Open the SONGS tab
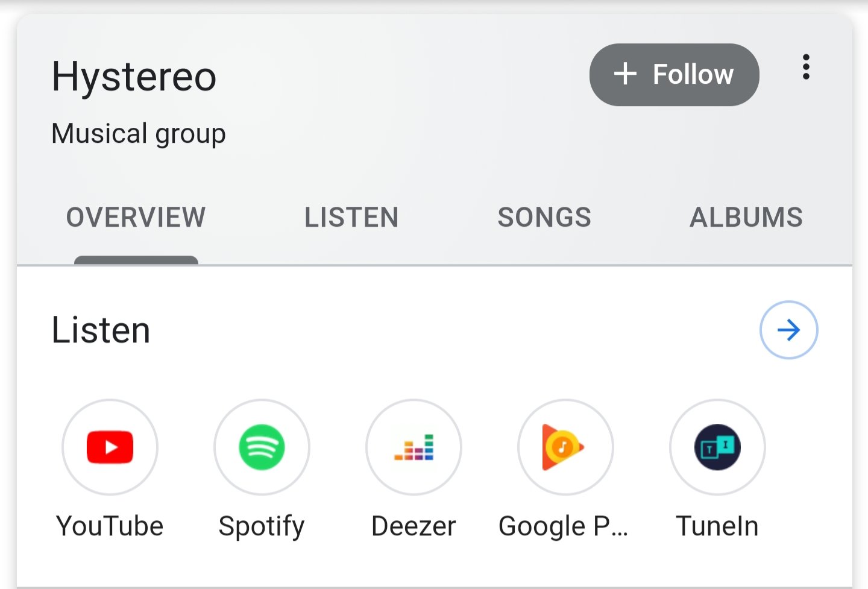Viewport: 868px width, 589px height. click(x=544, y=218)
